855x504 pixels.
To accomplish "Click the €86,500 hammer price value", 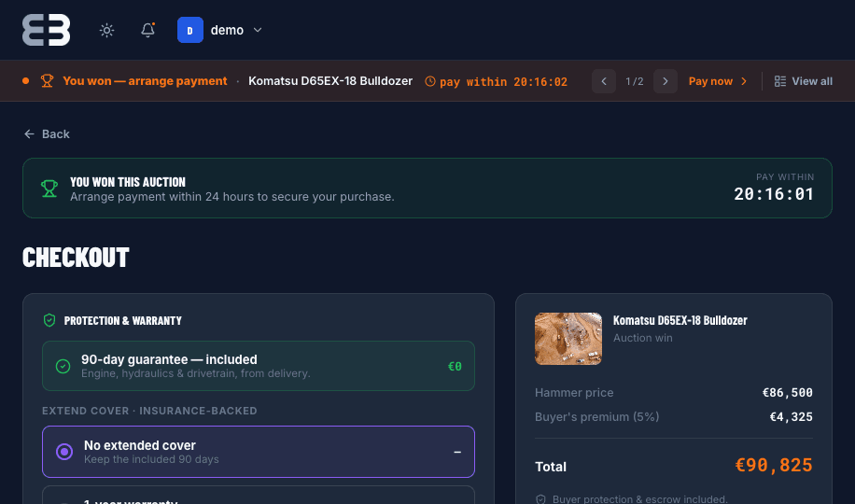I will pyautogui.click(x=788, y=393).
